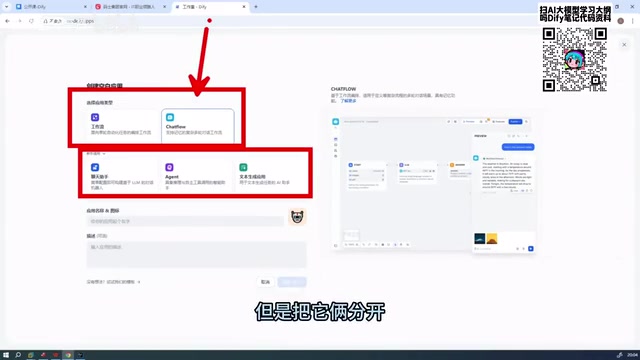Click the purple workflow icon
Screen dimensions: 640x360
click(95, 117)
